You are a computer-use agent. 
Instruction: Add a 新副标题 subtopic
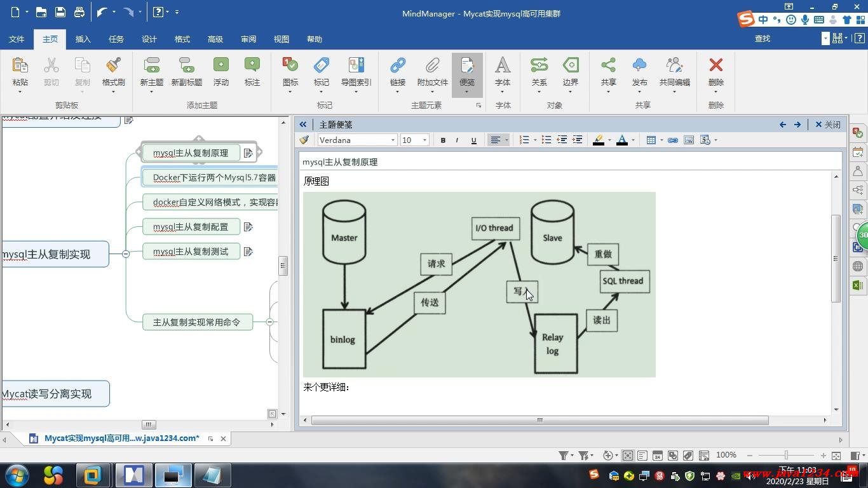(x=186, y=66)
